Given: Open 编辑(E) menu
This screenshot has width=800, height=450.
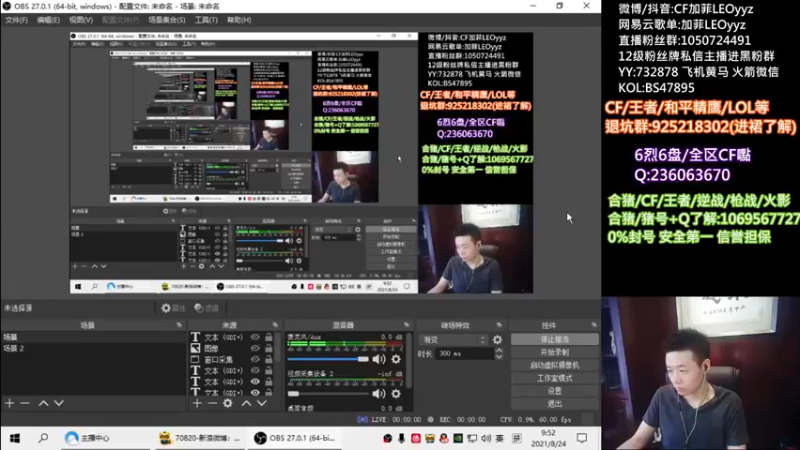Looking at the screenshot, I should pyautogui.click(x=48, y=20).
